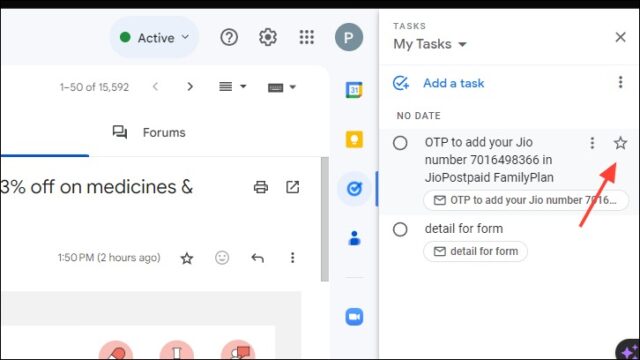Click the Google apps grid icon
Image resolution: width=640 pixels, height=360 pixels.
point(307,37)
